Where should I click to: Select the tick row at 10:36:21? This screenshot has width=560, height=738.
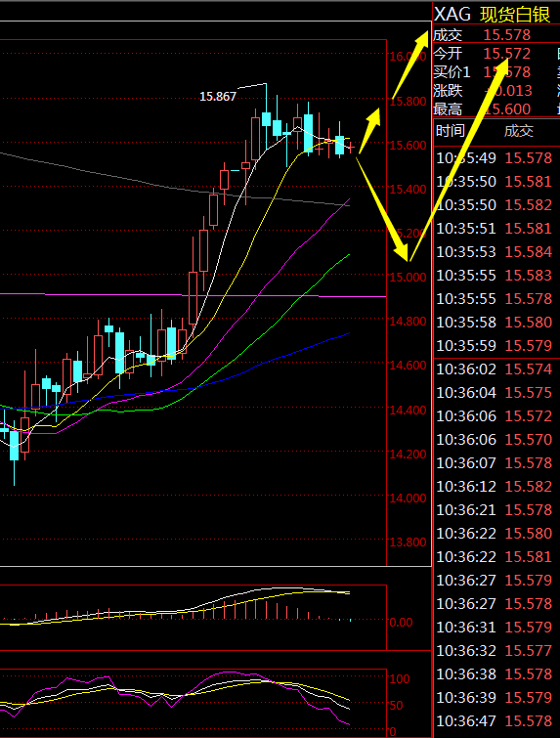[x=495, y=510]
